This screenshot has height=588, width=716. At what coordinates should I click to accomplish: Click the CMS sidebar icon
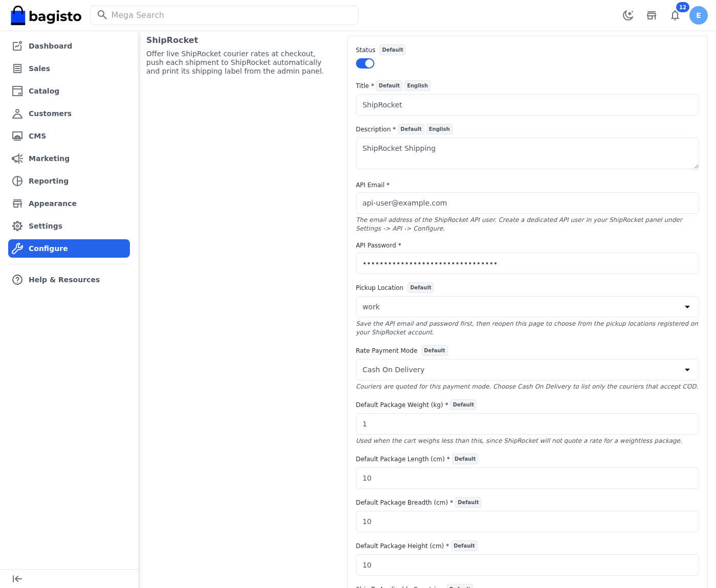pos(17,136)
